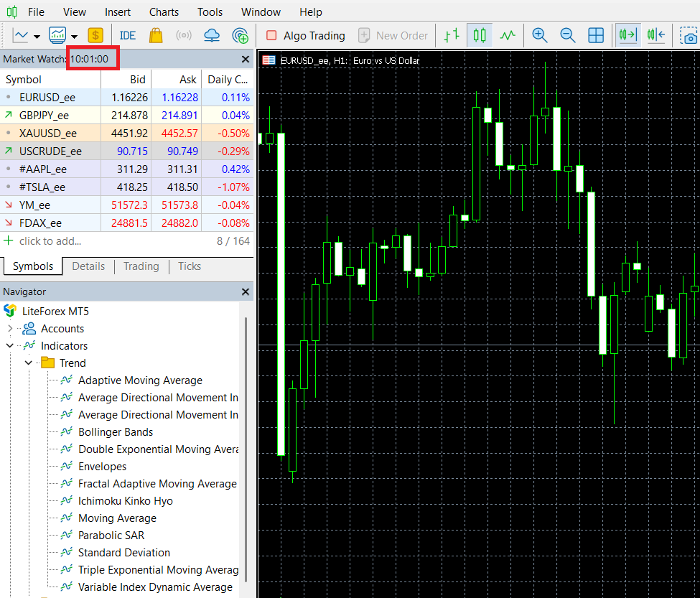The width and height of the screenshot is (700, 598).
Task: Click the Symbol column header
Action: coord(50,80)
